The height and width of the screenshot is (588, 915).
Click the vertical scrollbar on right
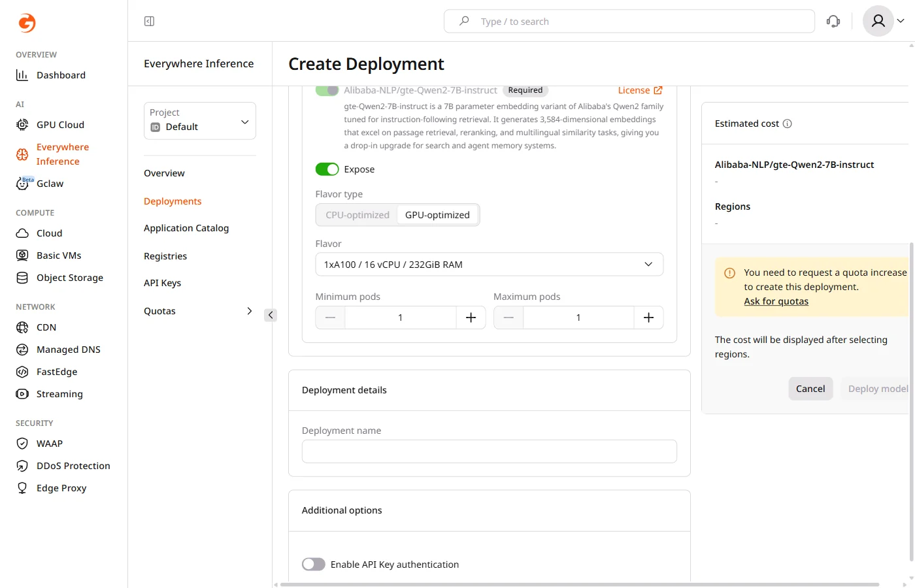(x=912, y=402)
